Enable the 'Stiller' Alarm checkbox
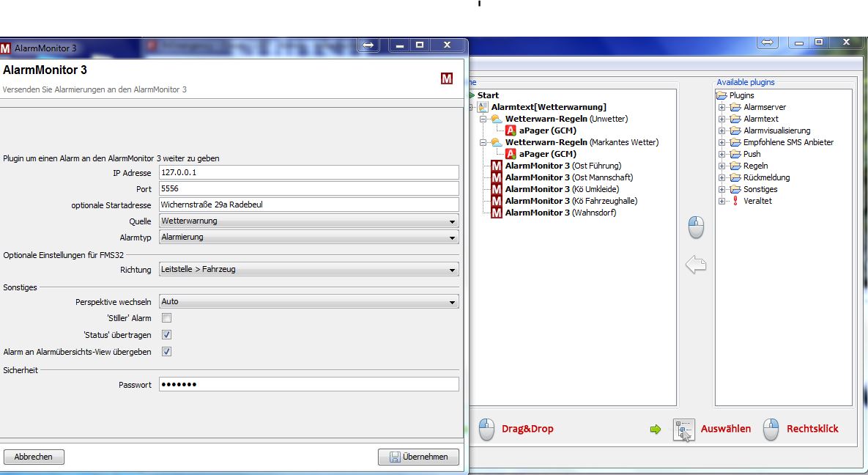This screenshot has height=475, width=868. point(166,318)
